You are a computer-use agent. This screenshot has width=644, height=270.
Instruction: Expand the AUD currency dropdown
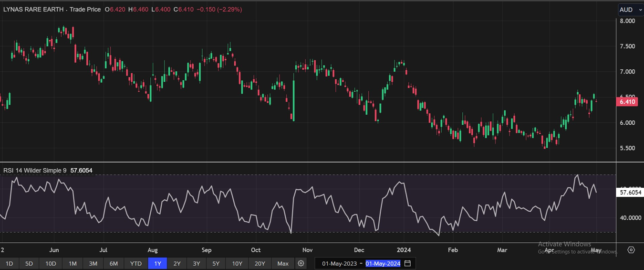(629, 10)
